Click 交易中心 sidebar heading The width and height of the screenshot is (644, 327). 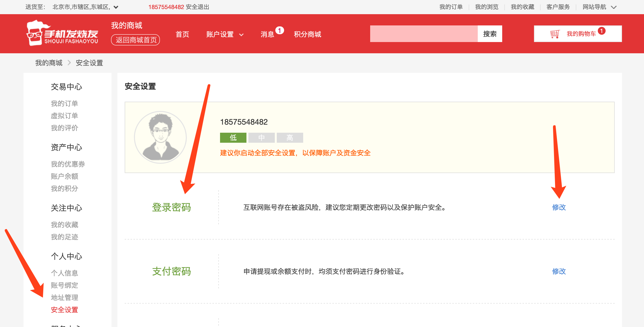tap(66, 87)
